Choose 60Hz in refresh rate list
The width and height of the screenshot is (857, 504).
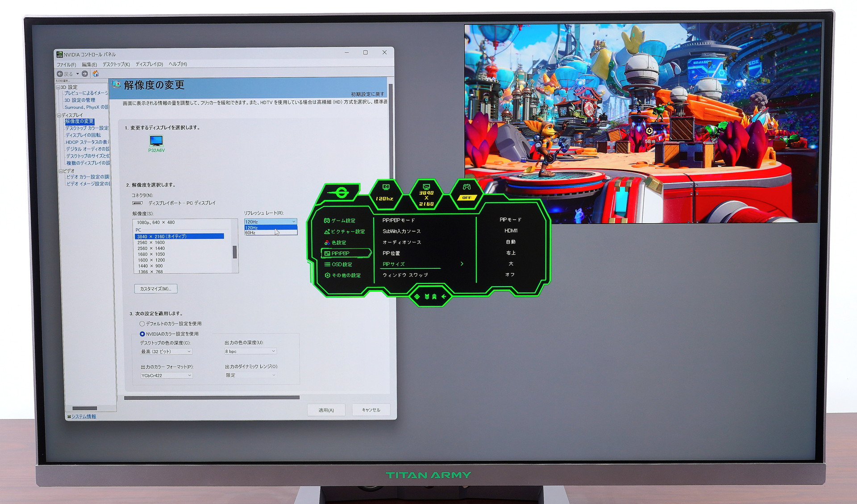[x=270, y=233]
